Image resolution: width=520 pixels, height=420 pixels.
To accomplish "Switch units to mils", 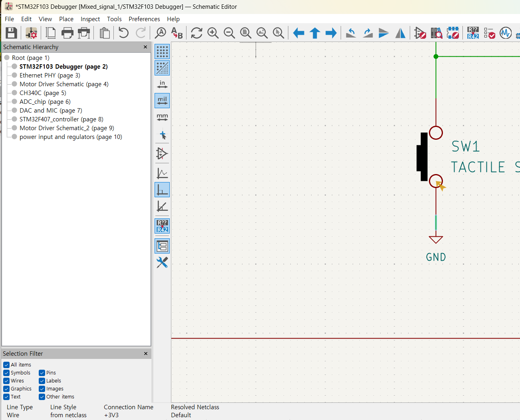I will click(162, 101).
